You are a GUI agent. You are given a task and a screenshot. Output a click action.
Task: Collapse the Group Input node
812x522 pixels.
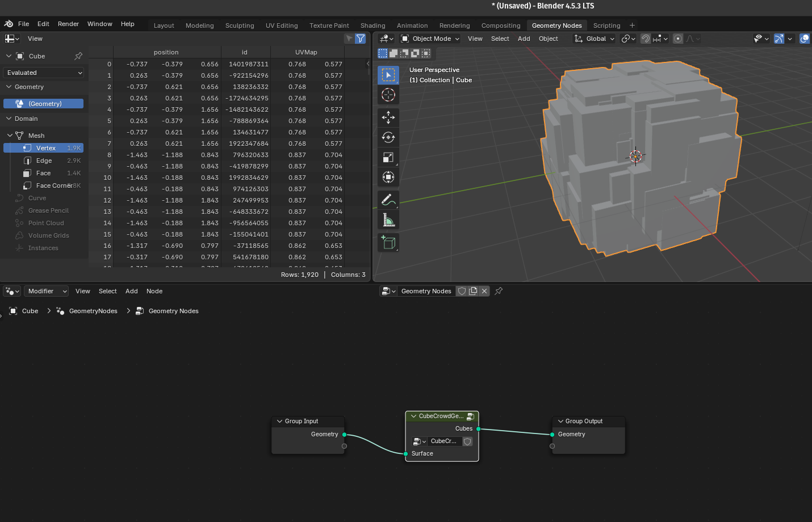[x=280, y=422]
